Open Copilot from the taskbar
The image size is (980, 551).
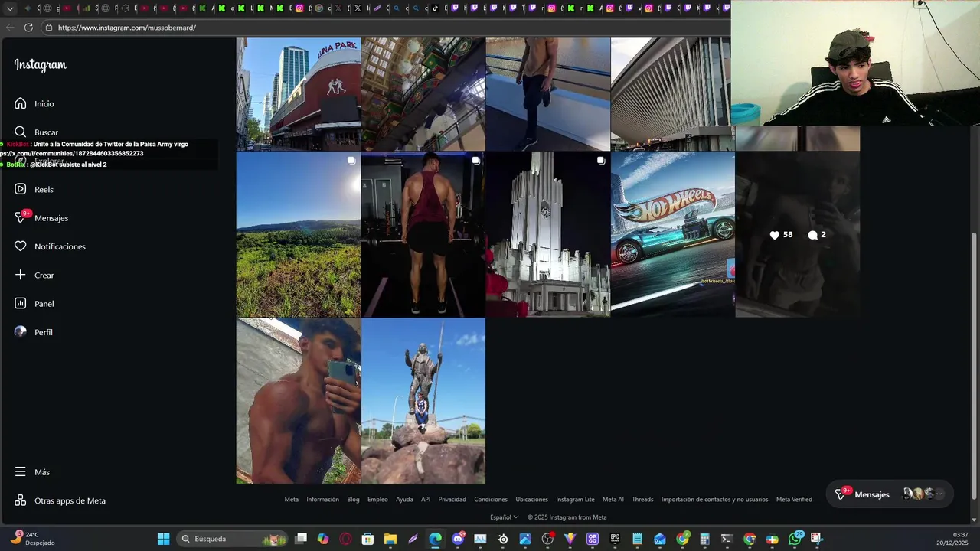[x=323, y=539]
